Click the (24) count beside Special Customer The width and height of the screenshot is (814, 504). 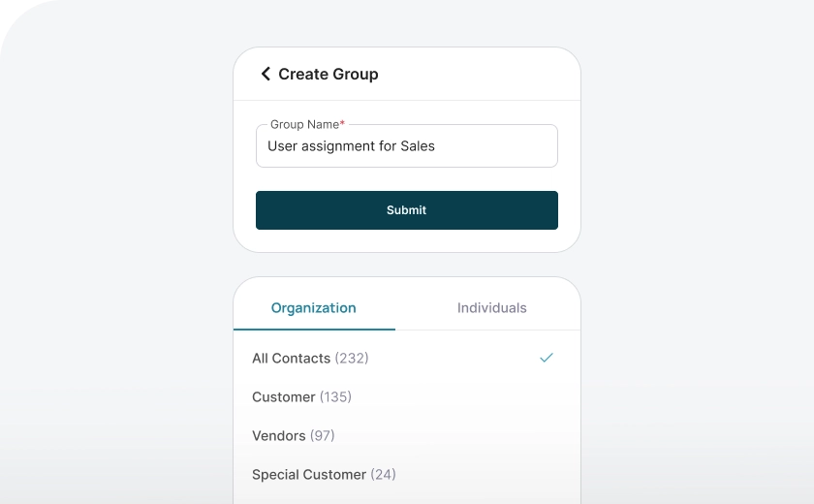pyautogui.click(x=383, y=475)
